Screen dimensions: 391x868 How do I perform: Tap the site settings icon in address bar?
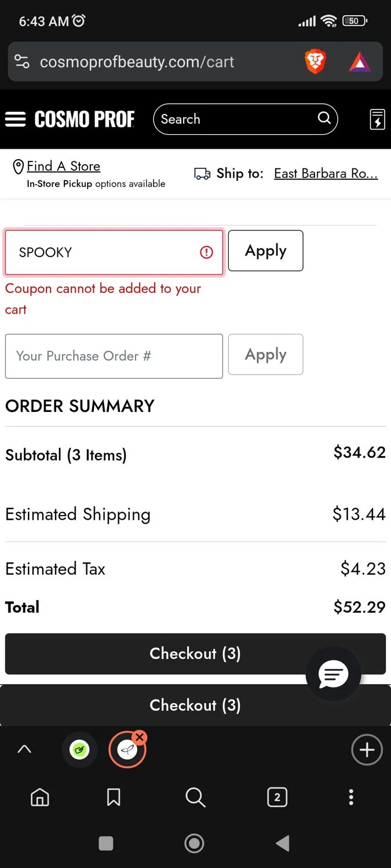(22, 62)
